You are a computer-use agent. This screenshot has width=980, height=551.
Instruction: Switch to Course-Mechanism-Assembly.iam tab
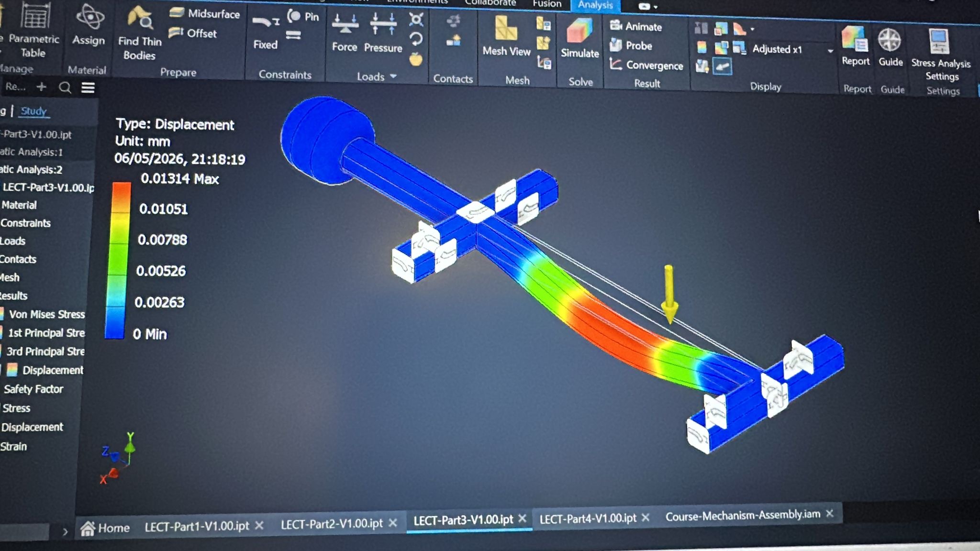coord(743,515)
